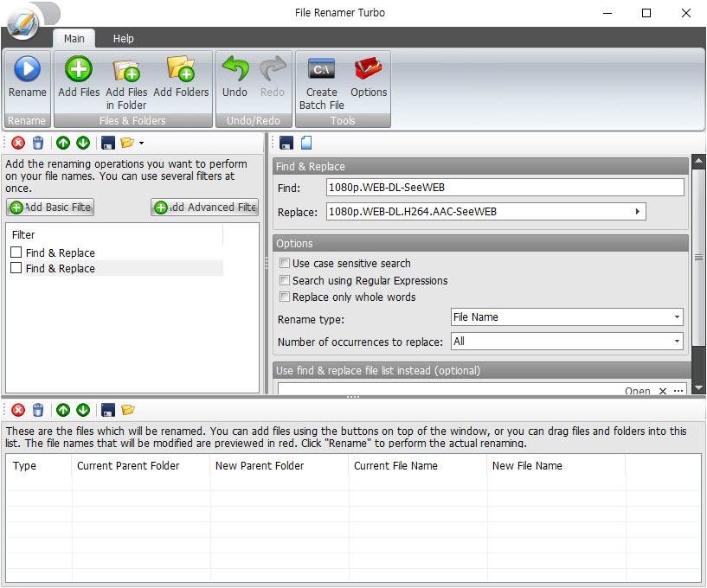Click inside the Find input field
Viewport: 707px width, 588px height.
(x=502, y=187)
